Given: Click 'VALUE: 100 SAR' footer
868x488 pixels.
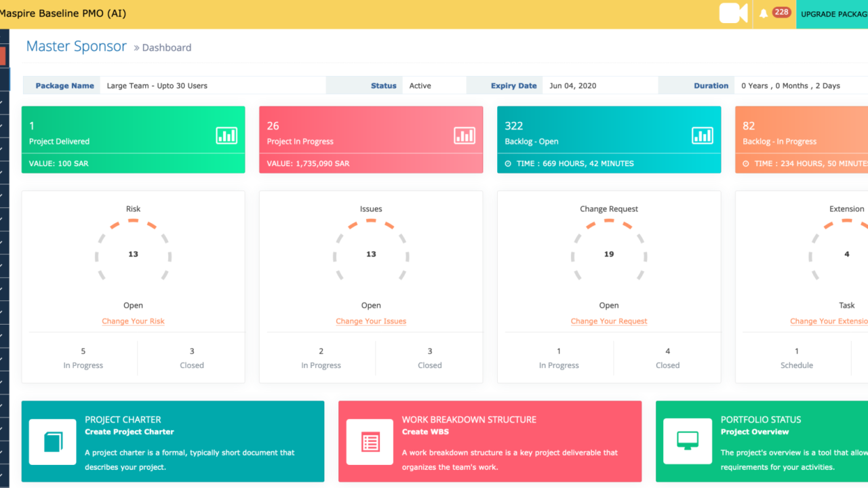Looking at the screenshot, I should point(59,163).
